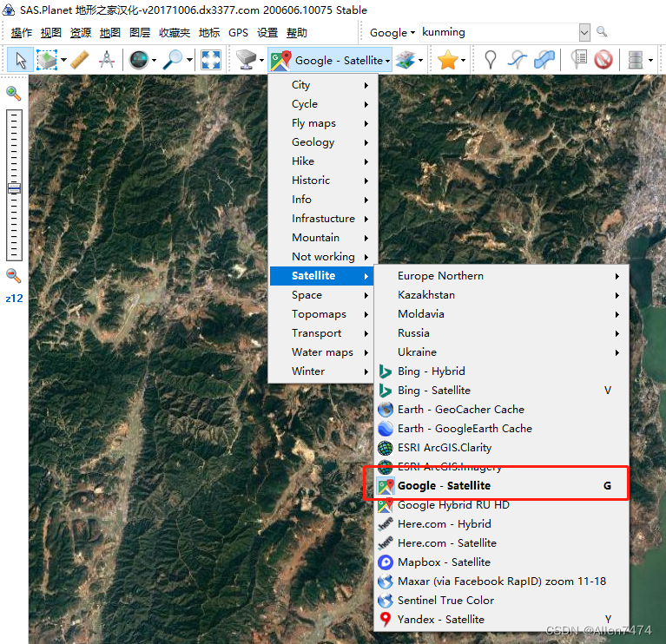Select the arrow cursor tool
This screenshot has width=666, height=644.
[x=20, y=60]
